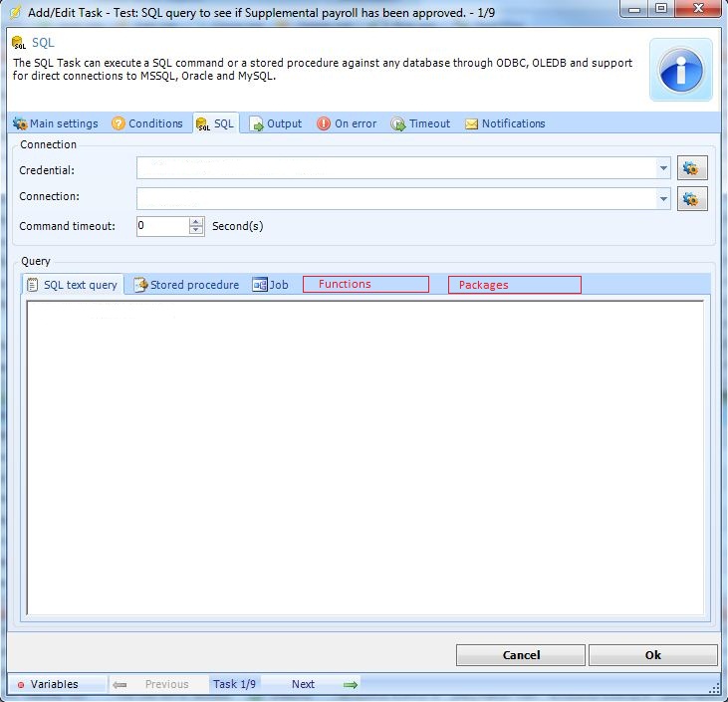Click the blue information icon

pos(681,70)
